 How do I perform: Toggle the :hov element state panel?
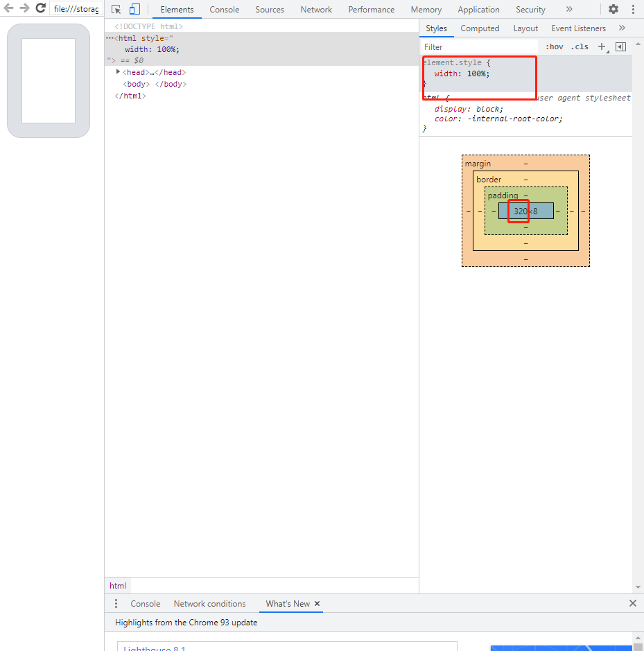click(555, 46)
